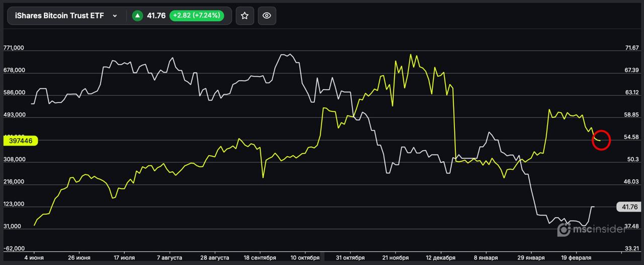
Task: Select the 21 ноября date label
Action: pos(395,258)
